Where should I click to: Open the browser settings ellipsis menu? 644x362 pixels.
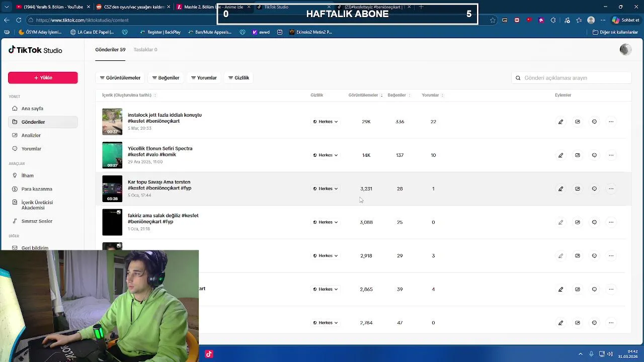[x=603, y=20]
